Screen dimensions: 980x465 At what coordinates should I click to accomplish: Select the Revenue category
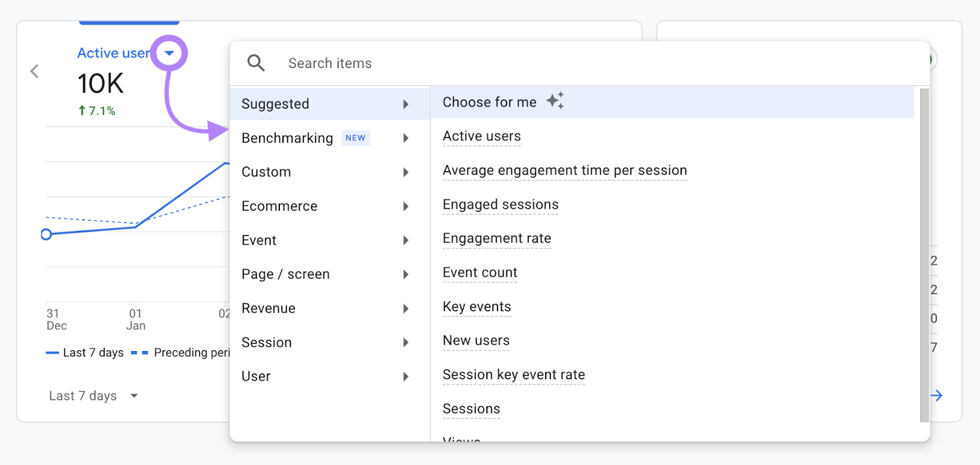[268, 309]
